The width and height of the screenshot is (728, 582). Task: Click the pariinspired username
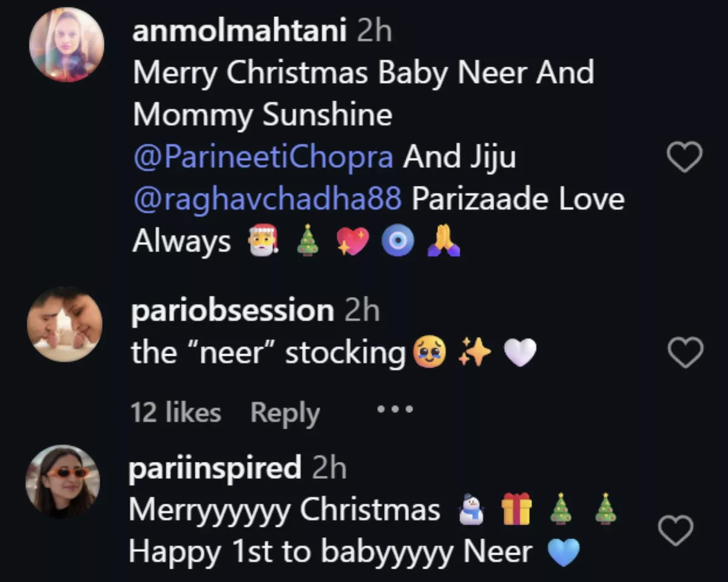(x=215, y=468)
